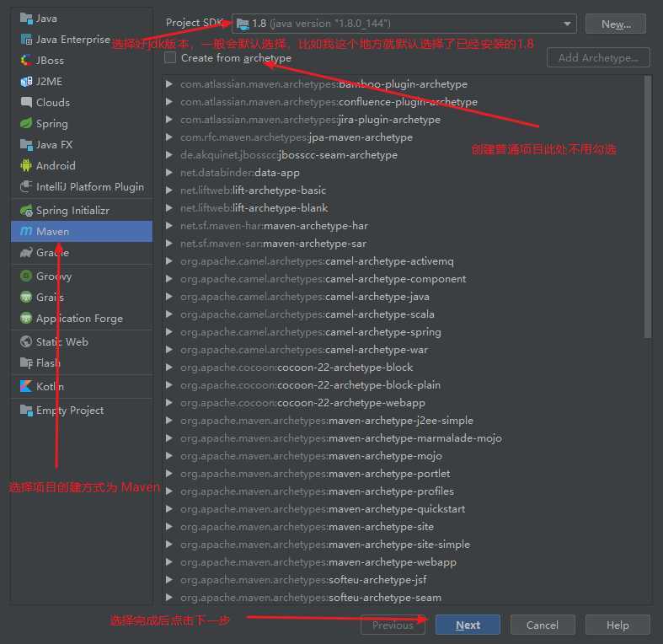
Task: Pick the Empty Project icon
Action: click(26, 410)
